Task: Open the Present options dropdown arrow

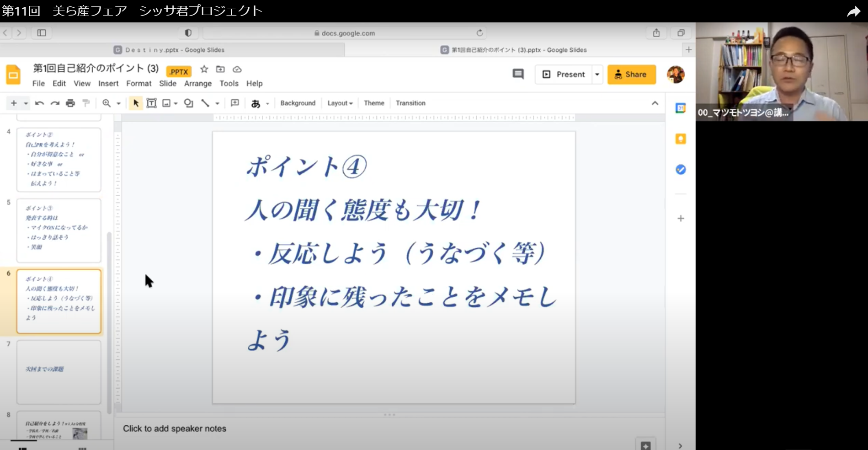Action: (x=597, y=75)
